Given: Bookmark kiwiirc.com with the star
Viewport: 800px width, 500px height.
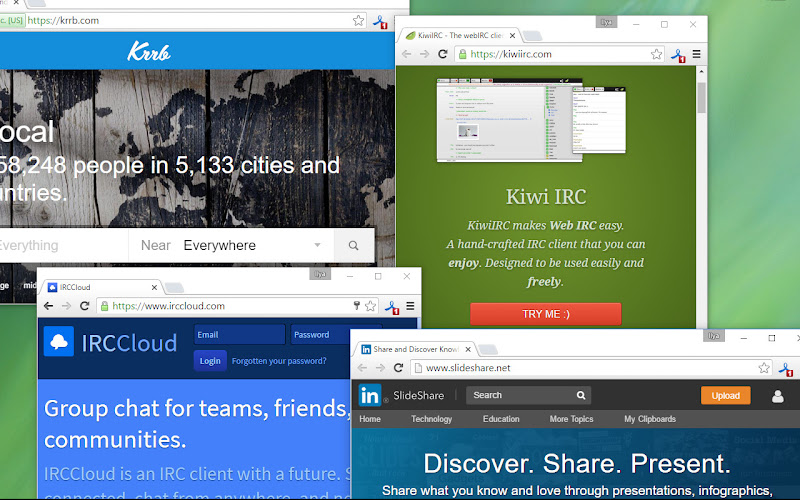Looking at the screenshot, I should (656, 54).
